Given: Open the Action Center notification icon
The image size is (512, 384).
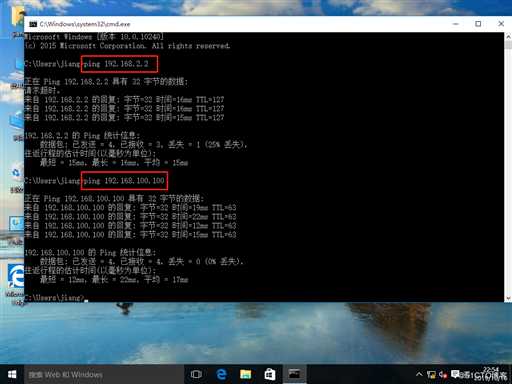Looking at the screenshot, I should (x=455, y=375).
